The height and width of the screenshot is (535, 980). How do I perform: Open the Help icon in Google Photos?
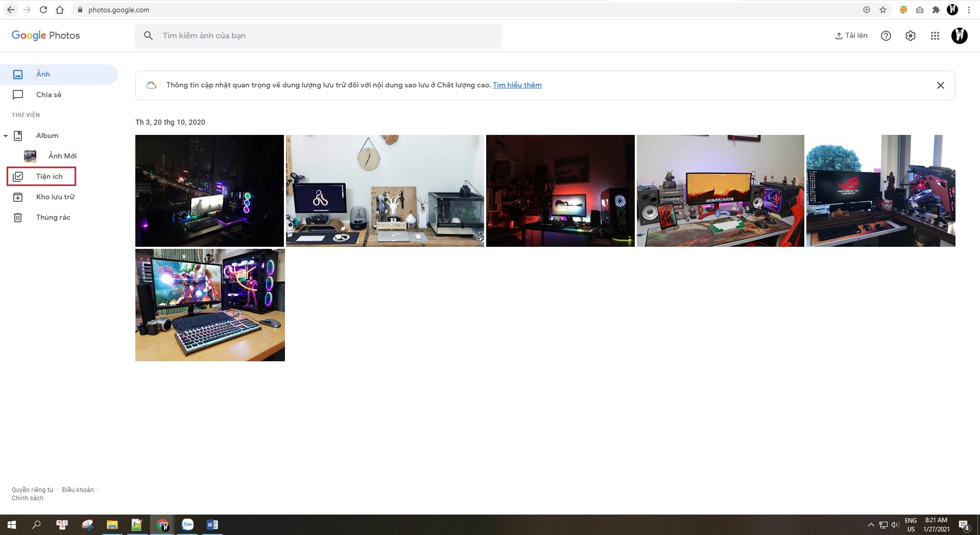tap(886, 35)
